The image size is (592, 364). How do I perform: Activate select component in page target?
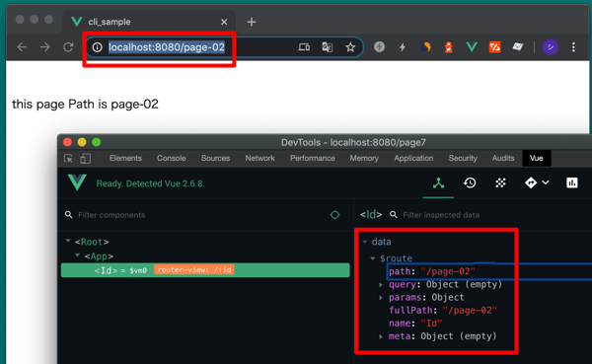click(334, 215)
